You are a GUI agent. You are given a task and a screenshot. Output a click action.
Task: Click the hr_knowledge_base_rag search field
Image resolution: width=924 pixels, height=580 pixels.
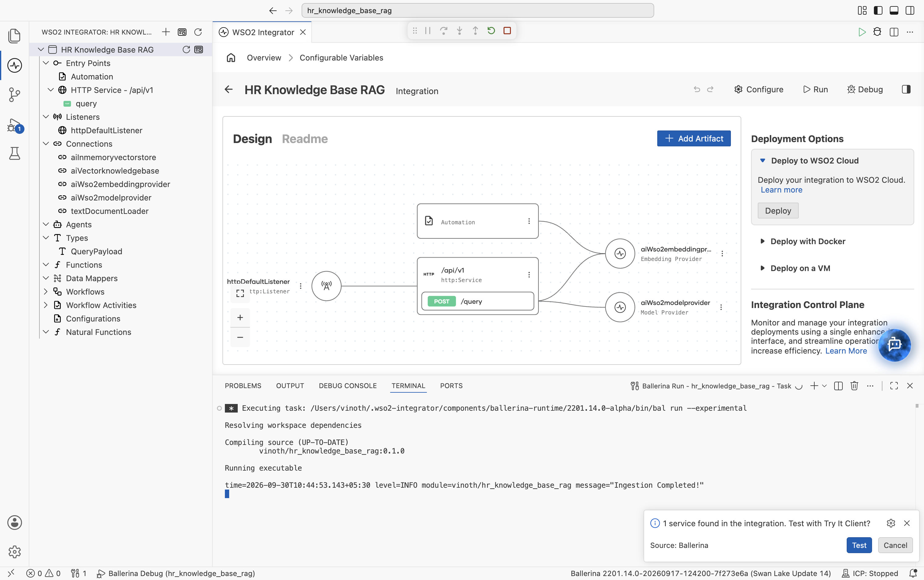(478, 10)
